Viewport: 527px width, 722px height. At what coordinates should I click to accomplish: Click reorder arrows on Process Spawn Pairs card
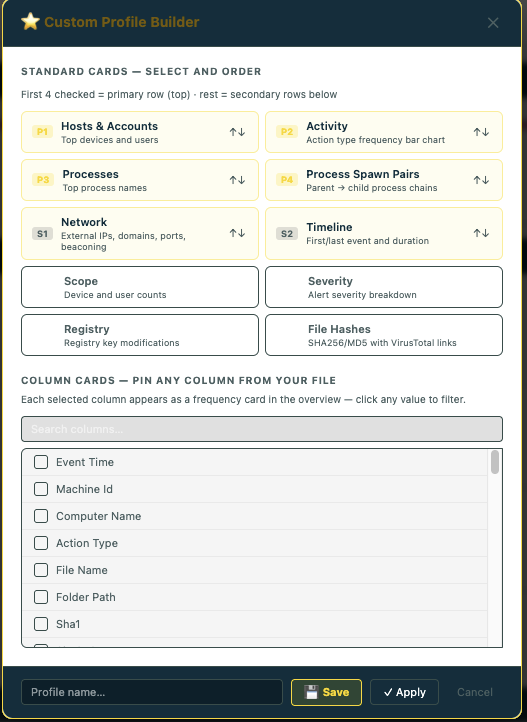click(481, 180)
